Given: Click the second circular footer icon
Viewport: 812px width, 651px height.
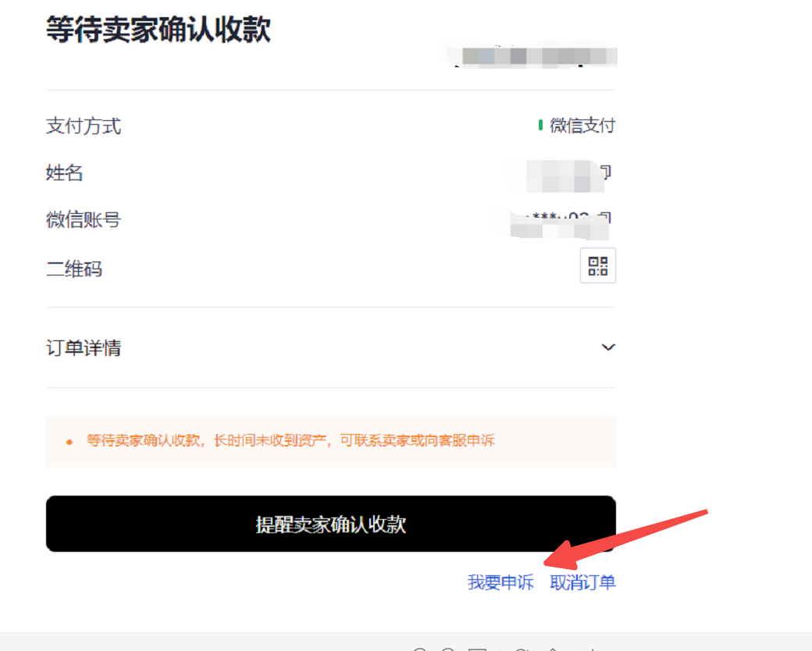Looking at the screenshot, I should point(448,649).
